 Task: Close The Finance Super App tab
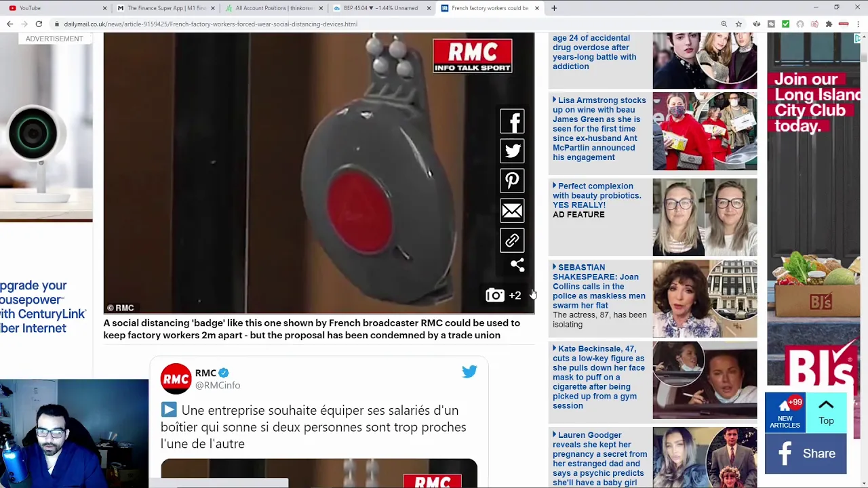(x=213, y=8)
